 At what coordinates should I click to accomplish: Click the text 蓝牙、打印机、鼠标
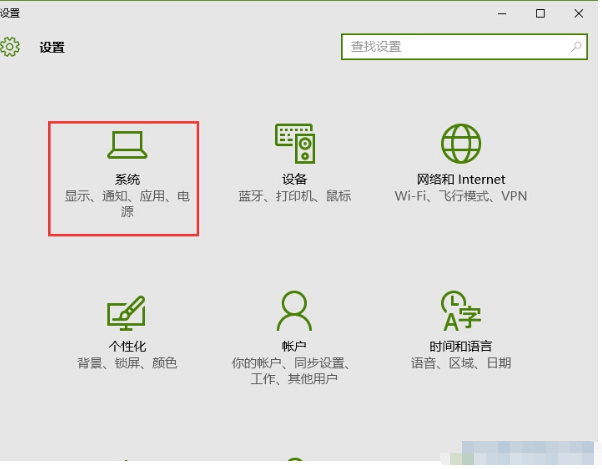(294, 196)
